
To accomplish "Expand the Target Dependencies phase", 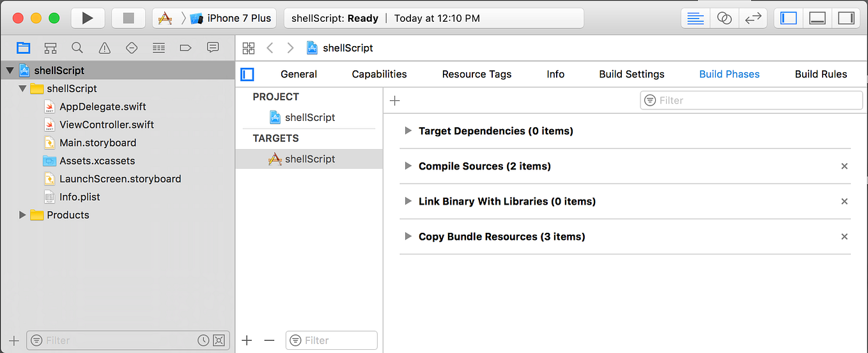I will (x=408, y=131).
